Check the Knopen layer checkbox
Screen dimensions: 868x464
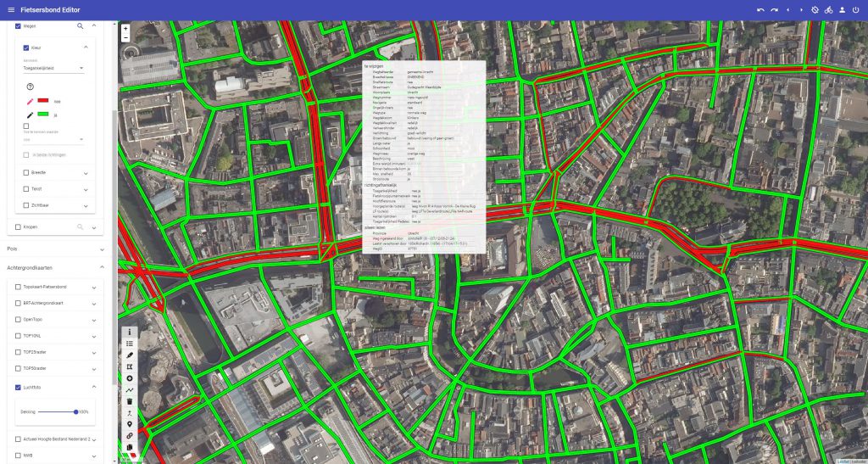18,227
